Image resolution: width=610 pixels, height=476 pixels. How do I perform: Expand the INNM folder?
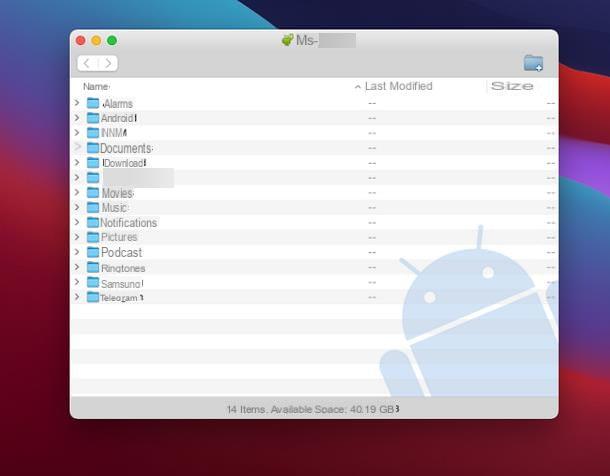(77, 133)
